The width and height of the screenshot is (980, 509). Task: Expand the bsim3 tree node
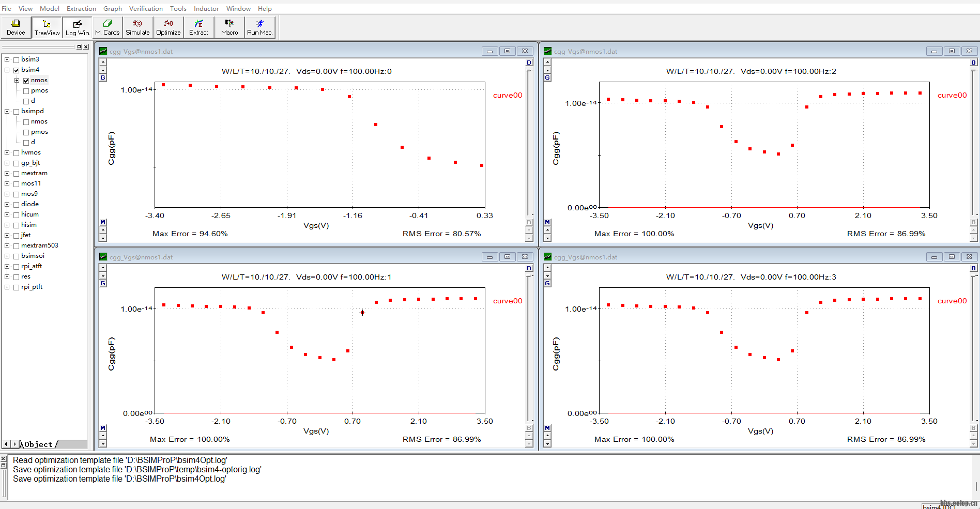pyautogui.click(x=7, y=60)
